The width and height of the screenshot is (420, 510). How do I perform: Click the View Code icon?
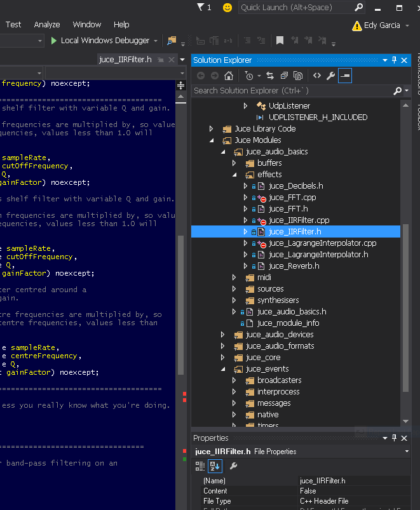[x=317, y=76]
